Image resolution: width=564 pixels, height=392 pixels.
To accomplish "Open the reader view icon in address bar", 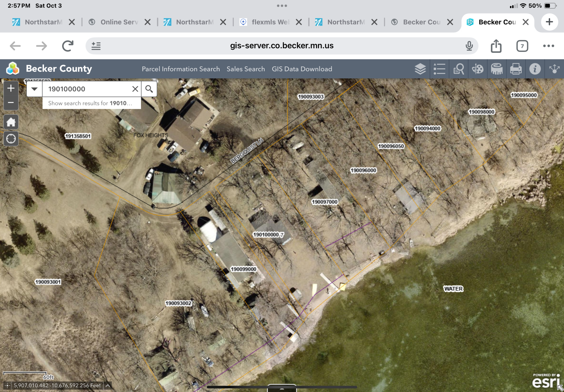I will (96, 46).
